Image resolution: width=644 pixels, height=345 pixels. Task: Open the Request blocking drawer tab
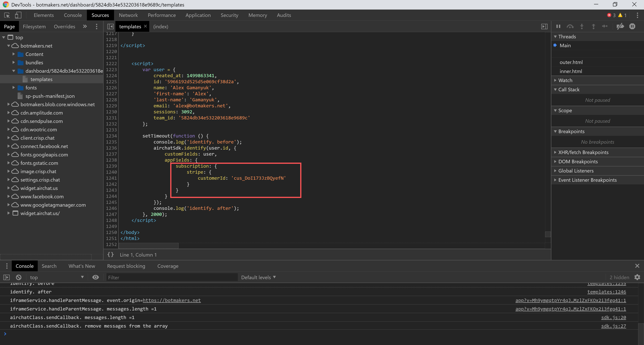click(126, 266)
